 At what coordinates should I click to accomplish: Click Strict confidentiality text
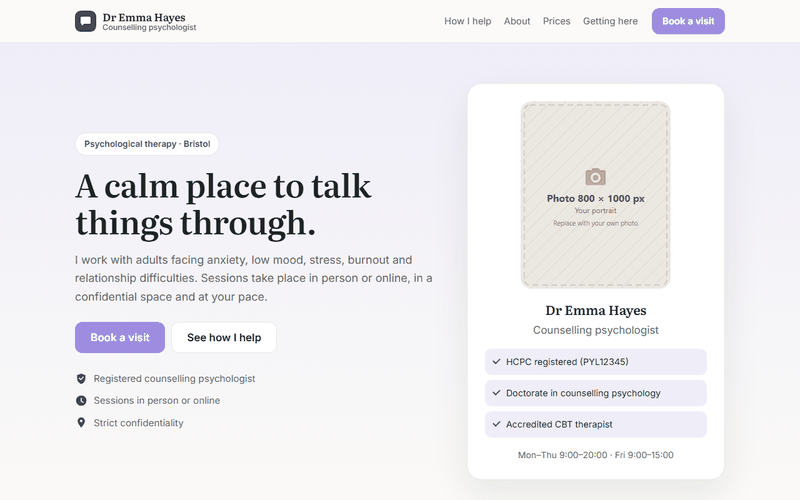click(x=138, y=422)
